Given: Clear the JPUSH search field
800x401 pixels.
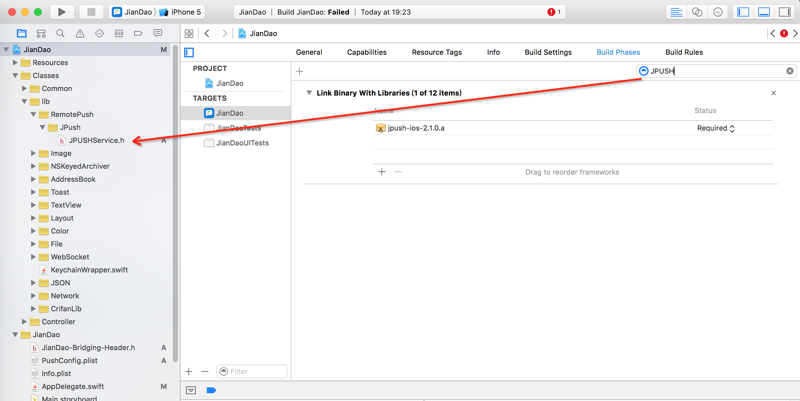Looking at the screenshot, I should click(790, 71).
